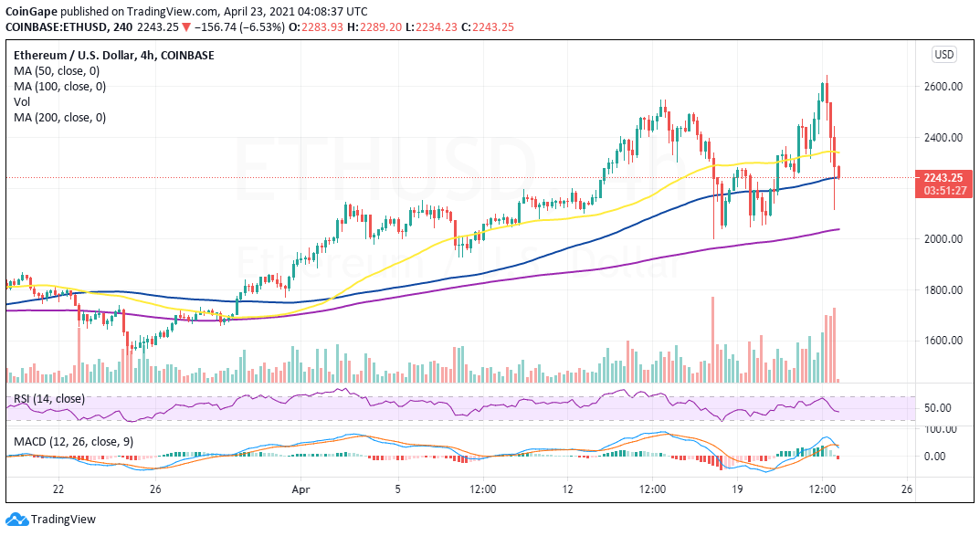Viewport: 980px width, 536px height.
Task: Click the Vol indicator label
Action: click(x=22, y=102)
